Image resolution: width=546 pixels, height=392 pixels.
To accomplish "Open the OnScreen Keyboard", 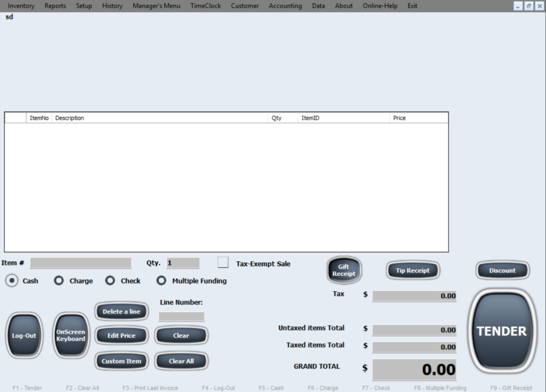I will pyautogui.click(x=71, y=336).
